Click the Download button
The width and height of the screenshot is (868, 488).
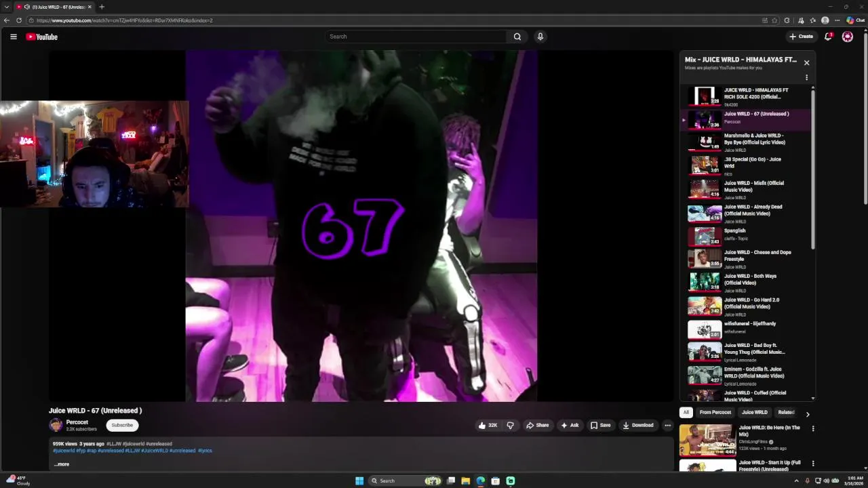(638, 425)
